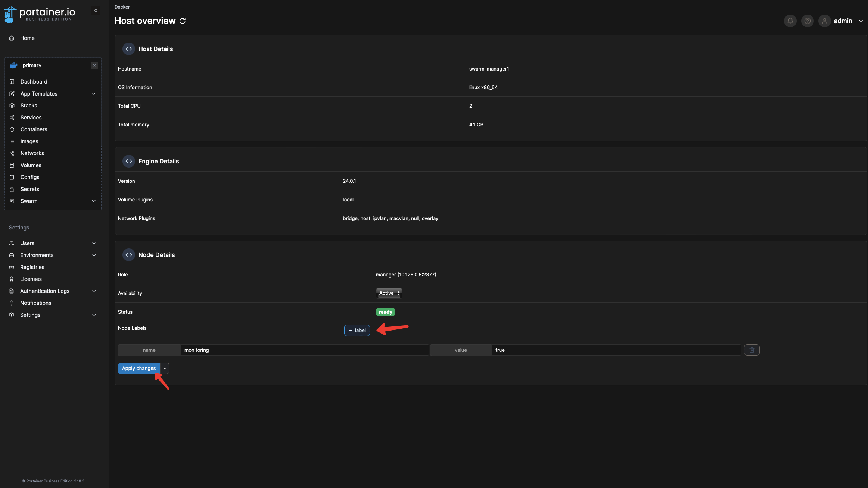868x488 pixels.
Task: Click the Users people icon
Action: click(x=12, y=243)
